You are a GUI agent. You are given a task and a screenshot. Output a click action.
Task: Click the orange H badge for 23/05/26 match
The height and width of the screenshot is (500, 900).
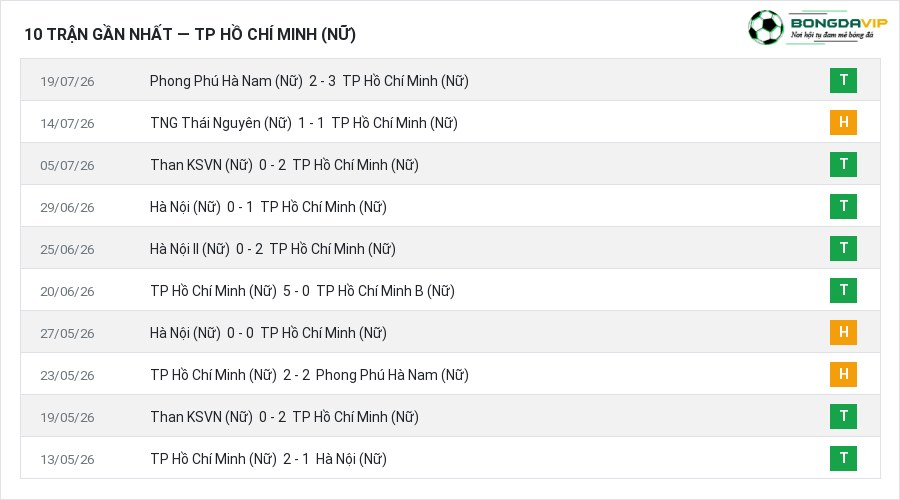843,374
